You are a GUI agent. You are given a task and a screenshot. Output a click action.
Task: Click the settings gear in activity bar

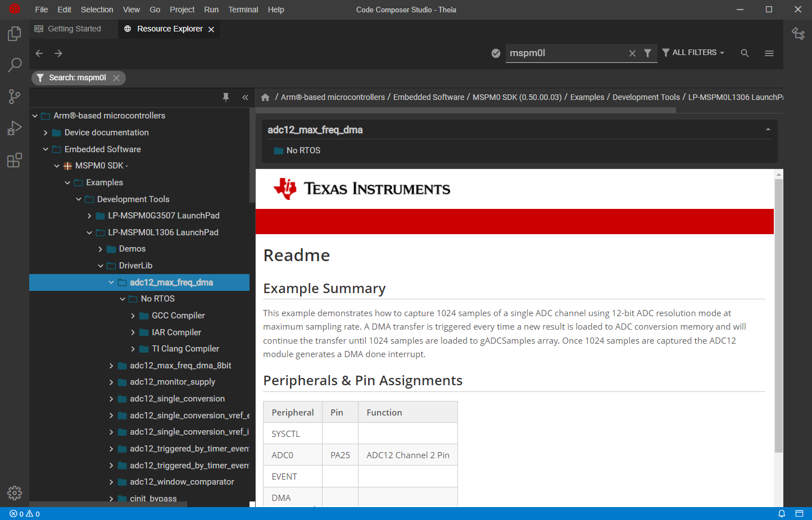(x=15, y=492)
